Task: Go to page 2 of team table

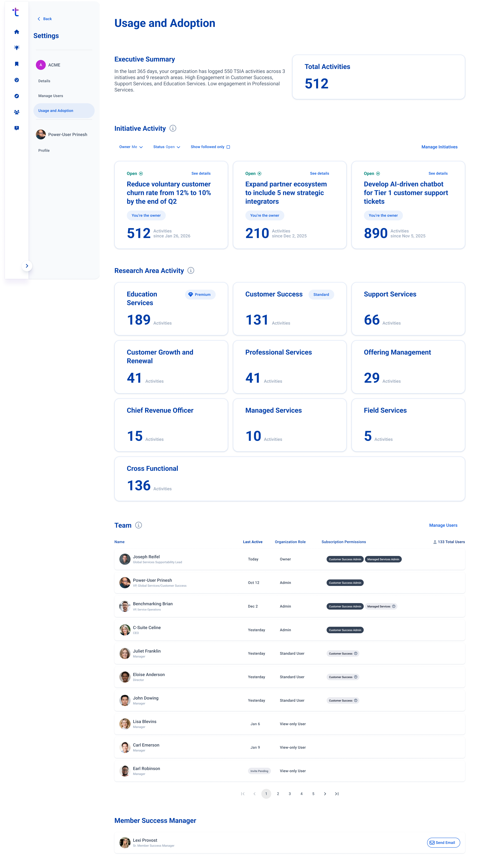Action: tap(278, 794)
